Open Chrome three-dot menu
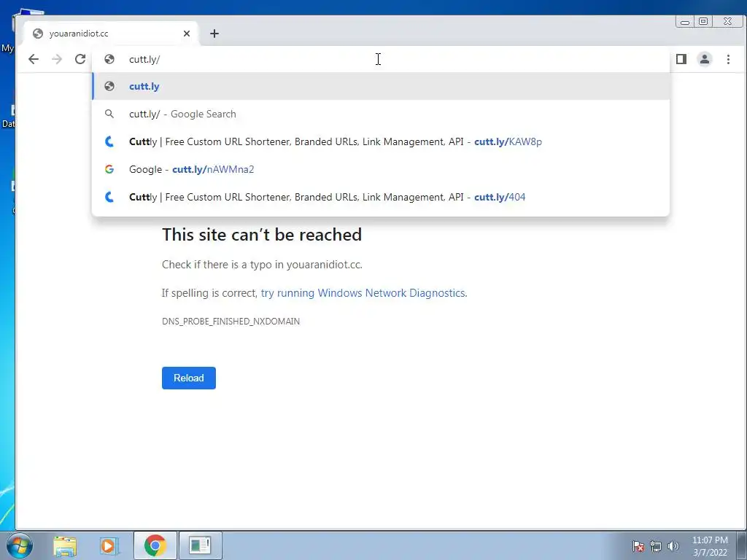The height and width of the screenshot is (560, 747). point(728,59)
